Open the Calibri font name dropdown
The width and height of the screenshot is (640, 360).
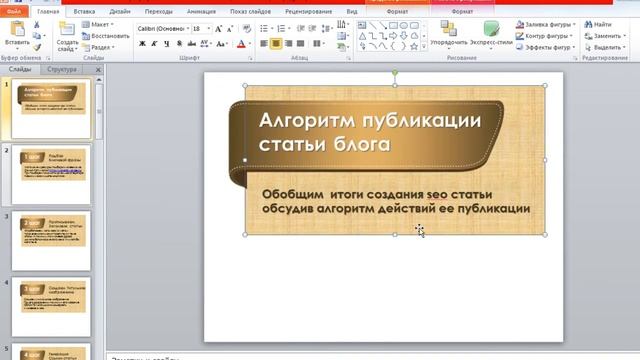[188, 29]
